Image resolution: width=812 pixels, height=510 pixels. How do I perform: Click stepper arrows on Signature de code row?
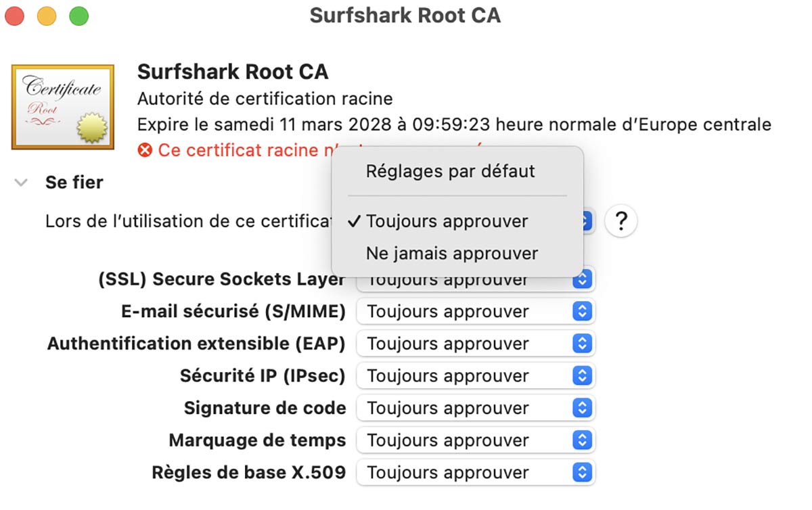tap(582, 408)
